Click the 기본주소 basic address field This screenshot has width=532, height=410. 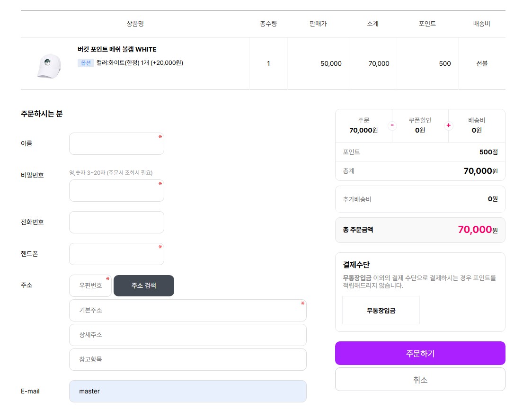point(187,310)
